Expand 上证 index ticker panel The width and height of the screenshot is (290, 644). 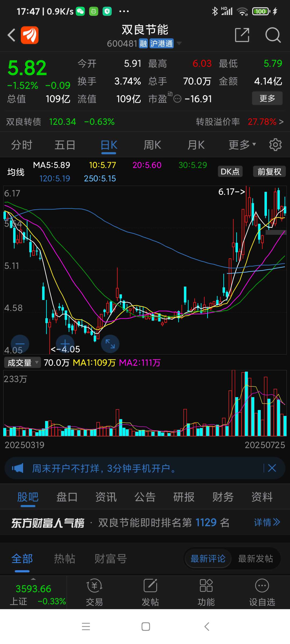click(x=33, y=592)
